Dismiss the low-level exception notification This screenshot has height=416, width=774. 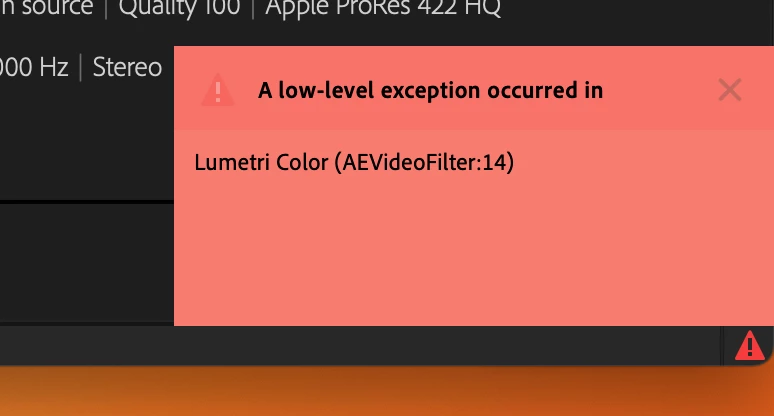pyautogui.click(x=730, y=90)
